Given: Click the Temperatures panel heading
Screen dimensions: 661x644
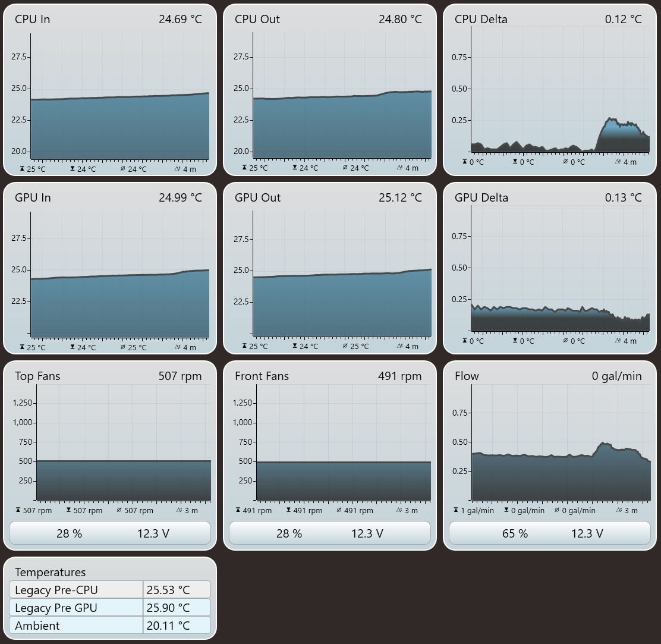Looking at the screenshot, I should (50, 572).
